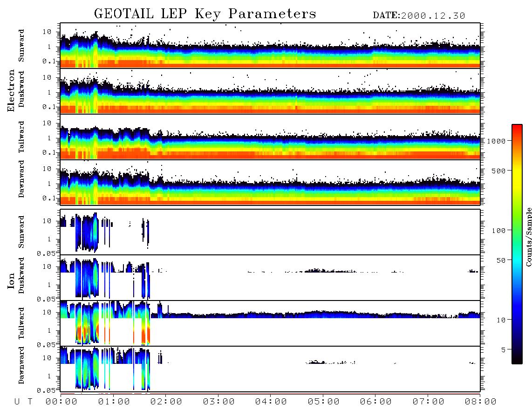This screenshot has width=532, height=410.
Task: Click the Electron Tailward spectrogram panel
Action: coord(270,137)
